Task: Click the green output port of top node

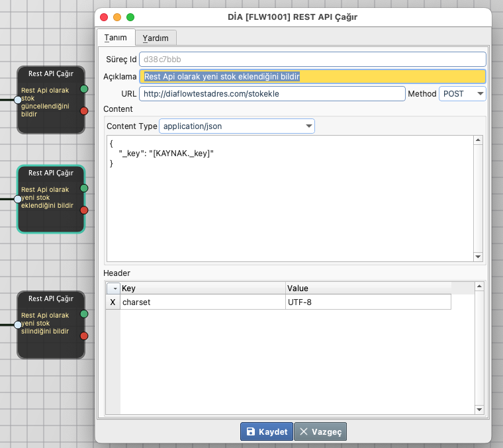Action: click(84, 89)
